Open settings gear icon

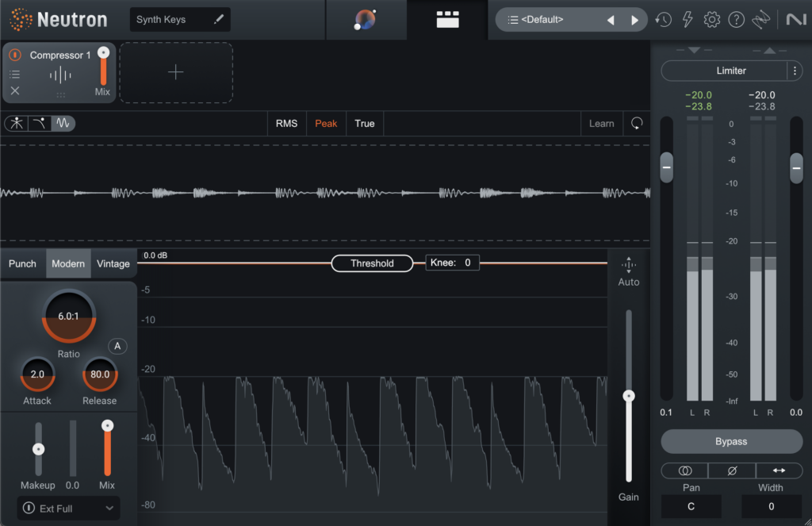point(711,20)
